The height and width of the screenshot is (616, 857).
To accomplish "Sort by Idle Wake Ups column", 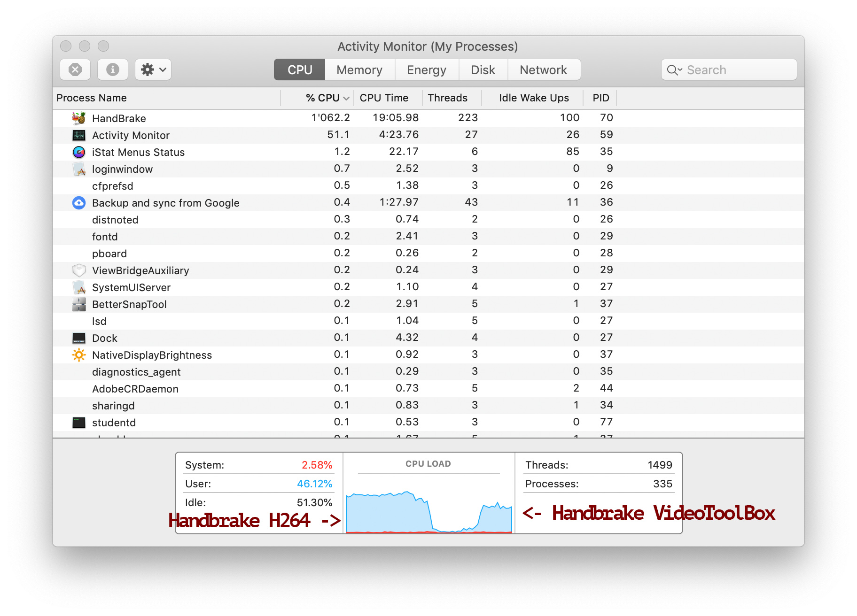I will point(532,98).
